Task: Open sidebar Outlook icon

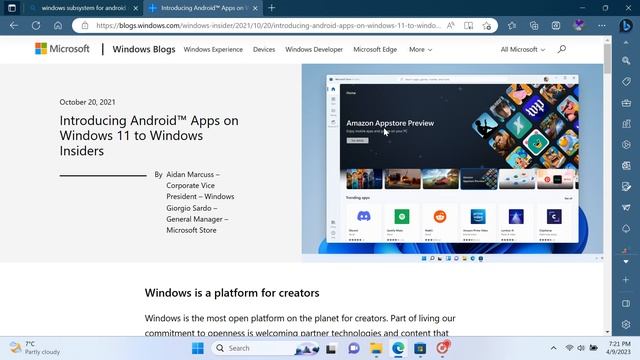Action: [x=626, y=165]
